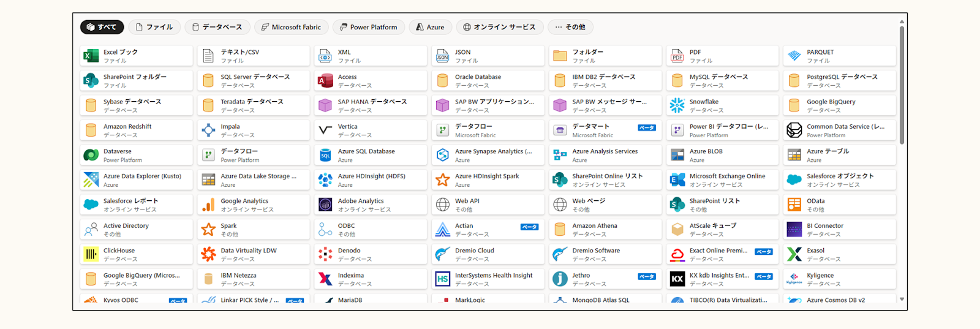Select the Dremio Cloud connector
Viewport: 980px width, 329px height.
tap(488, 254)
